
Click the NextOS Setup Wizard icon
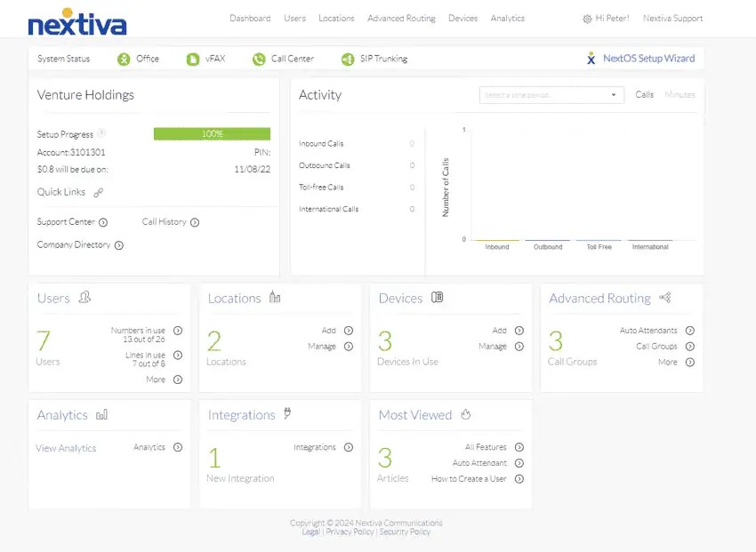(591, 59)
